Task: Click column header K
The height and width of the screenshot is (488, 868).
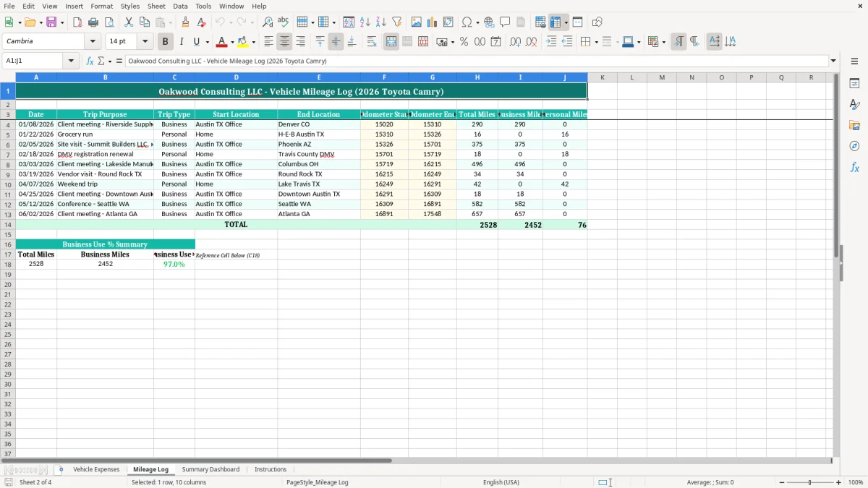Action: 602,77
